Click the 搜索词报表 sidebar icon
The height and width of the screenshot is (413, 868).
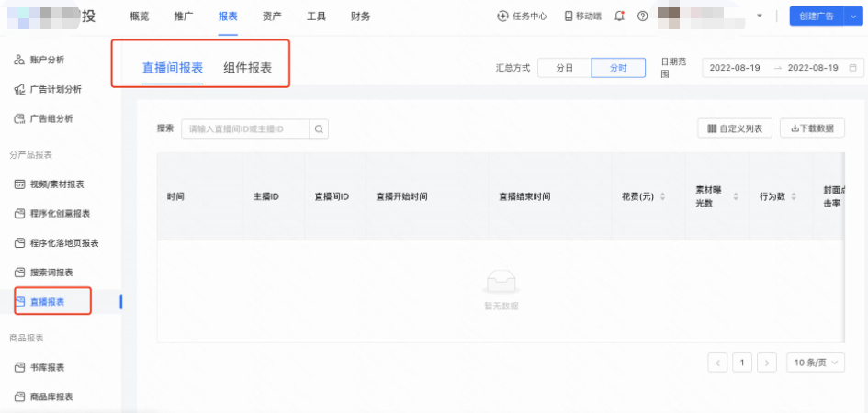(19, 272)
